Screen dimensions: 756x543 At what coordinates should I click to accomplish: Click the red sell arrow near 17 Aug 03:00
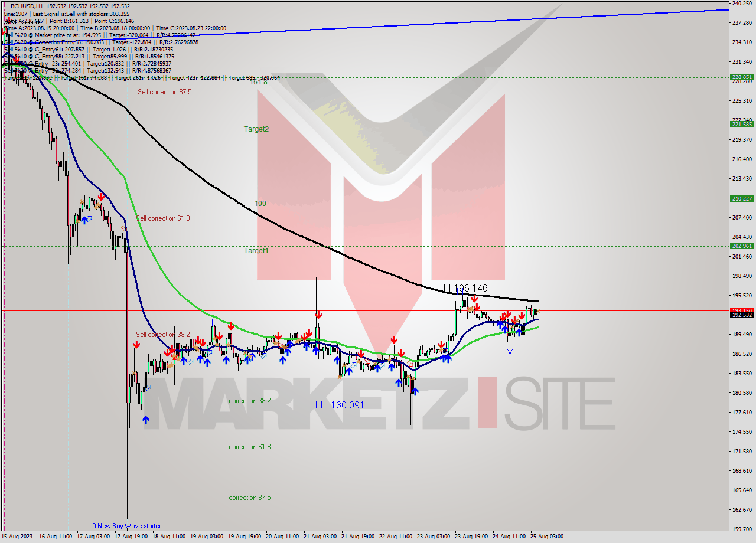(102, 196)
